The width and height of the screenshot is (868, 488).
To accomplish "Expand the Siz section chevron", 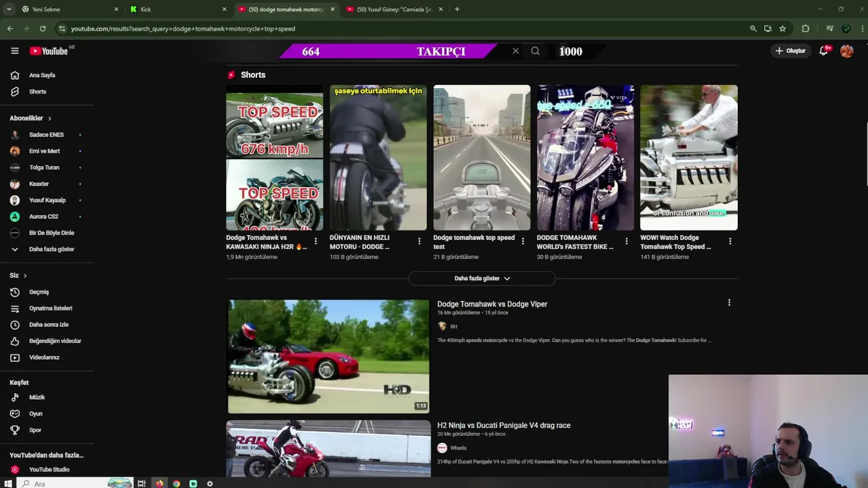I will 25,275.
